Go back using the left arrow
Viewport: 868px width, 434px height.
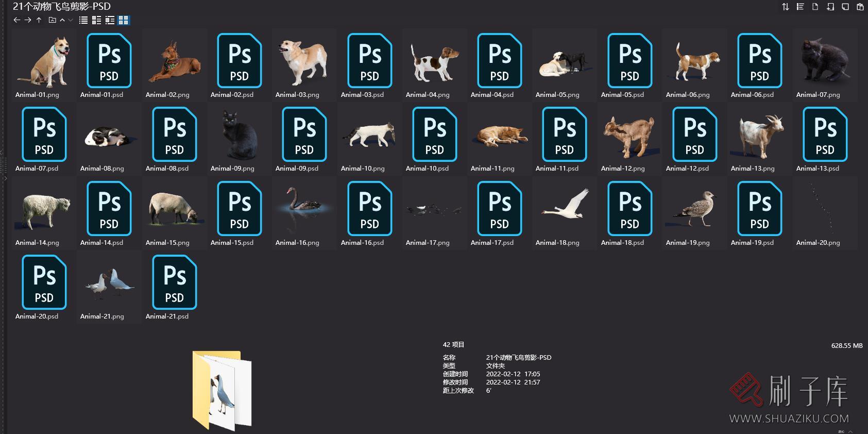point(16,20)
